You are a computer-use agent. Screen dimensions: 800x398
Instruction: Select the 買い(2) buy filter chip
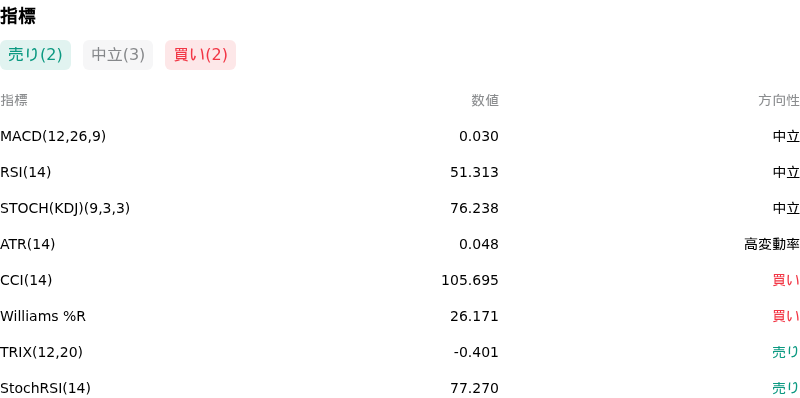coord(201,55)
